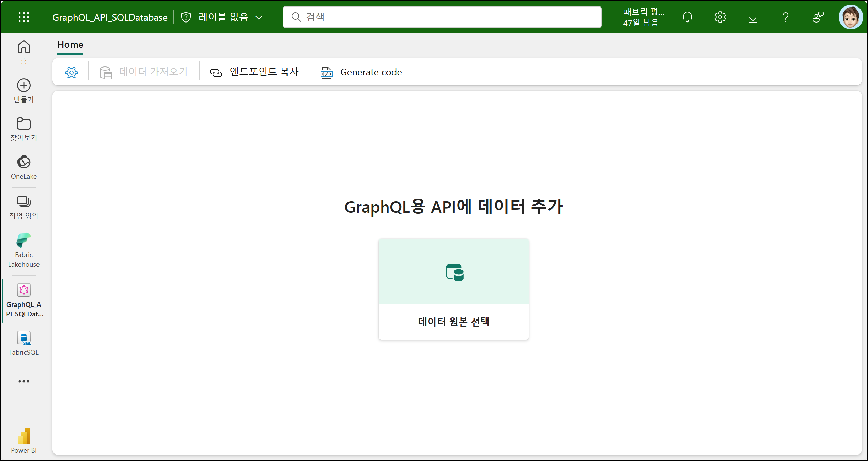
Task: Click the 엔드포인트 복사 button
Action: [254, 72]
